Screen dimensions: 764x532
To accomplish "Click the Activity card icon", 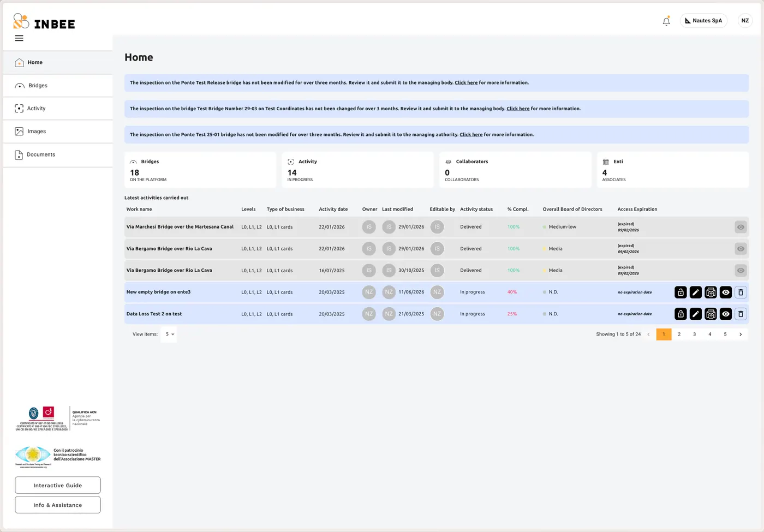I will click(x=291, y=162).
